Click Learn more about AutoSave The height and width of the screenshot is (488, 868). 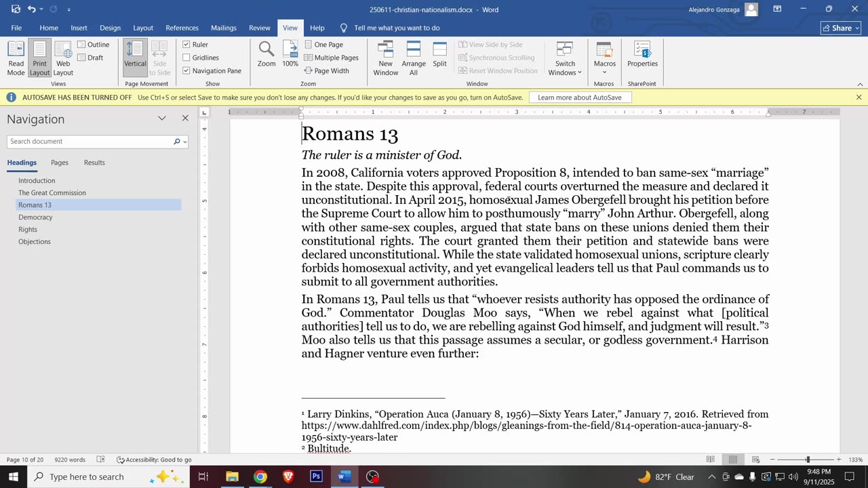(580, 98)
